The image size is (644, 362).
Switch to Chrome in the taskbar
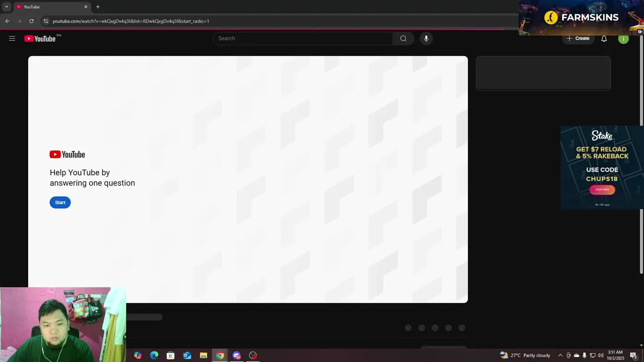[x=220, y=355]
